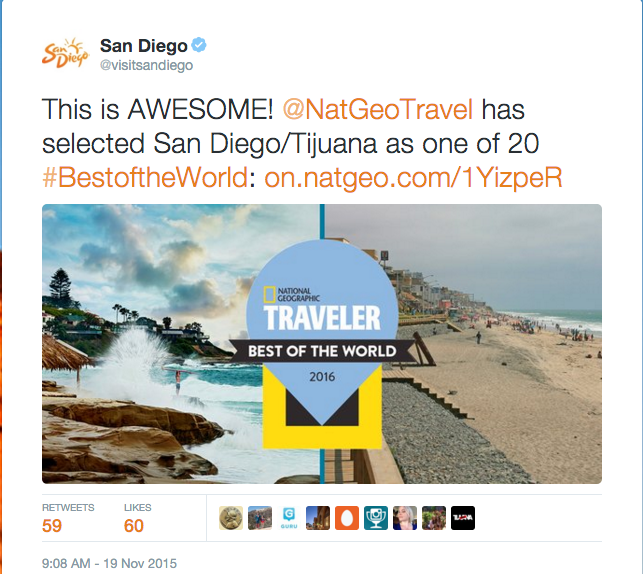
Task: Open the Best of the World tweet image
Action: (x=322, y=344)
